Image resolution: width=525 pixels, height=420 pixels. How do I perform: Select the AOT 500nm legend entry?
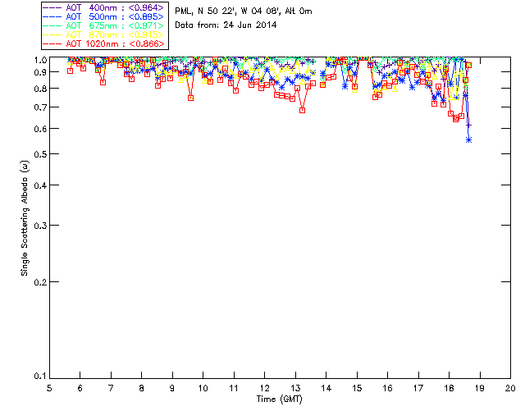pos(104,16)
